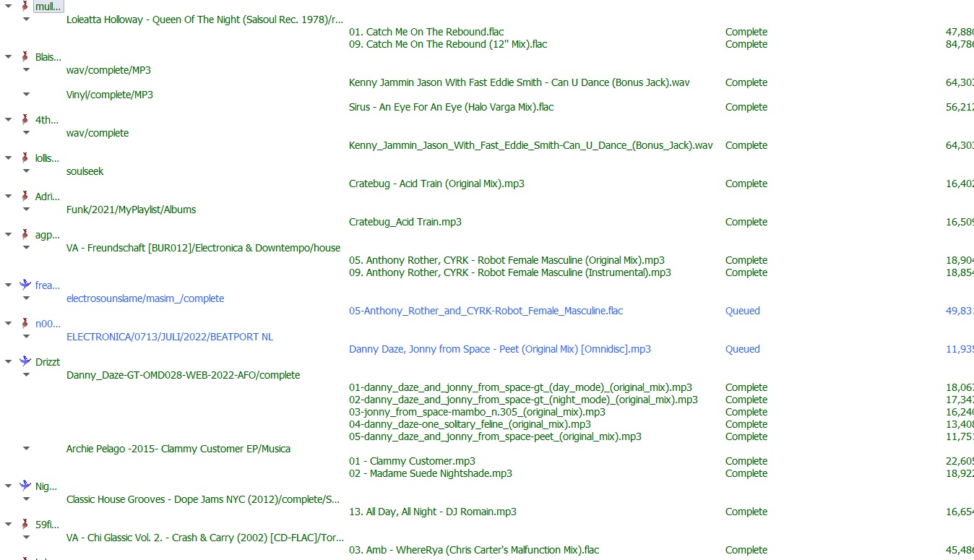Click the status icon beside user 4th...

click(x=25, y=120)
